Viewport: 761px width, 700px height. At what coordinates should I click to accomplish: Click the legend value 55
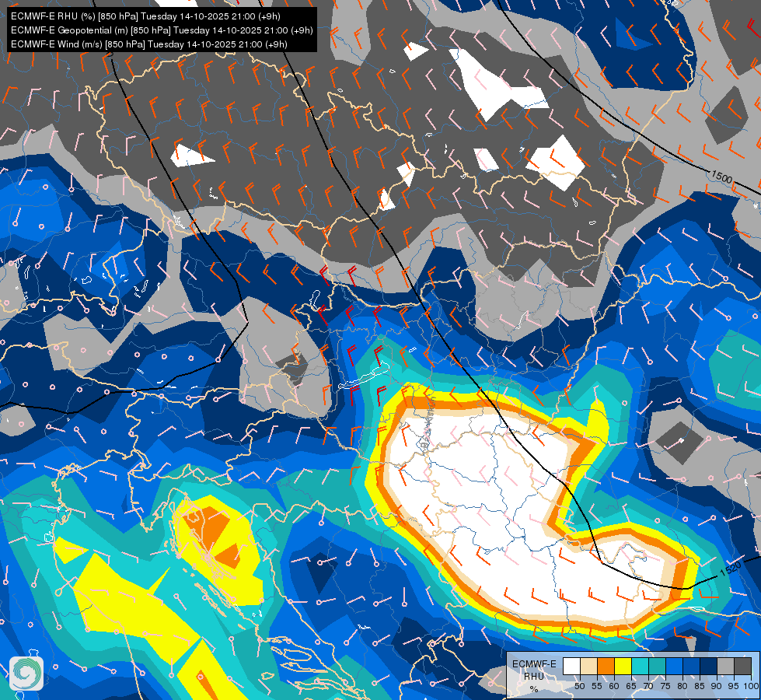(x=597, y=686)
